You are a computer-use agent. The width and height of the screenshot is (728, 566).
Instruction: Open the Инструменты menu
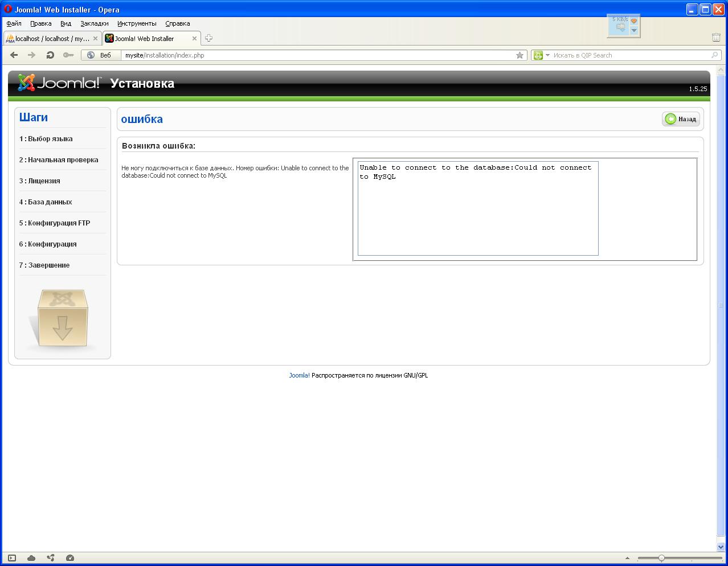coord(137,23)
